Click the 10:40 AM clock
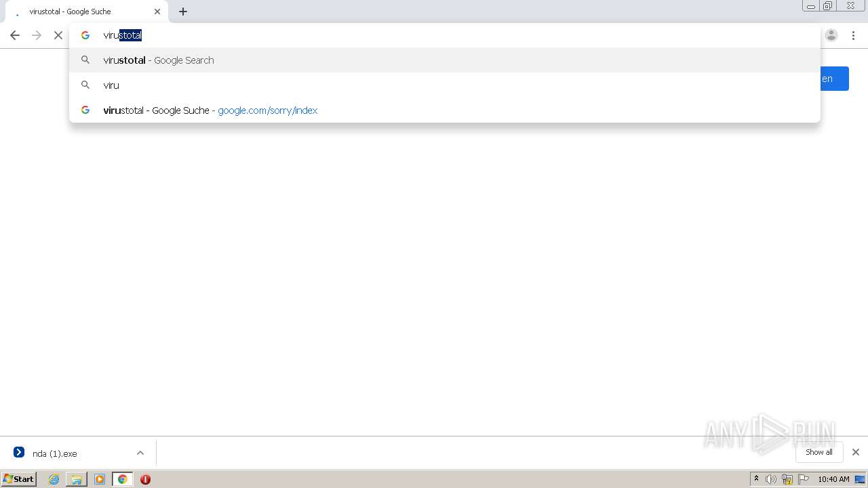Image resolution: width=868 pixels, height=488 pixels. click(x=833, y=479)
